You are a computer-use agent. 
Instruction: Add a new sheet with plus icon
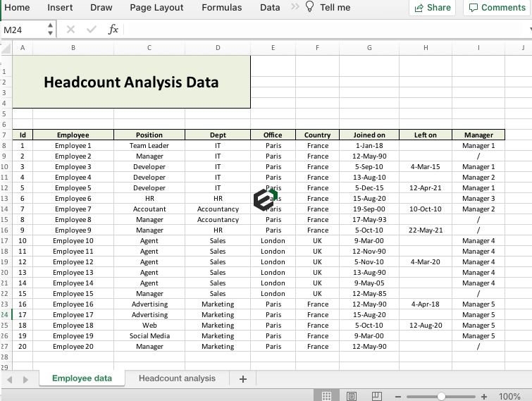pyautogui.click(x=243, y=378)
